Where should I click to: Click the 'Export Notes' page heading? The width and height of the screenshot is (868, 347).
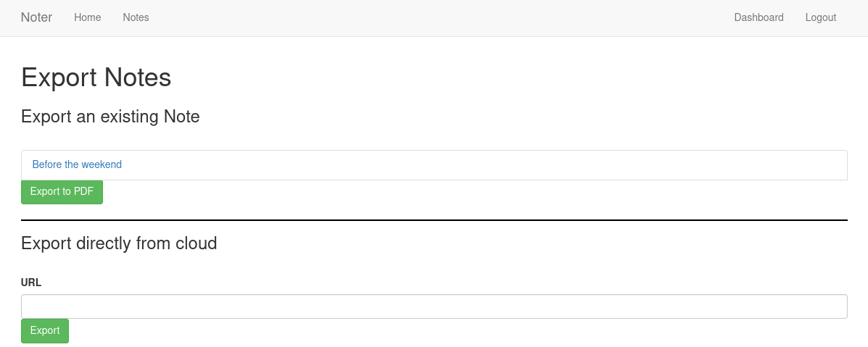pyautogui.click(x=96, y=78)
